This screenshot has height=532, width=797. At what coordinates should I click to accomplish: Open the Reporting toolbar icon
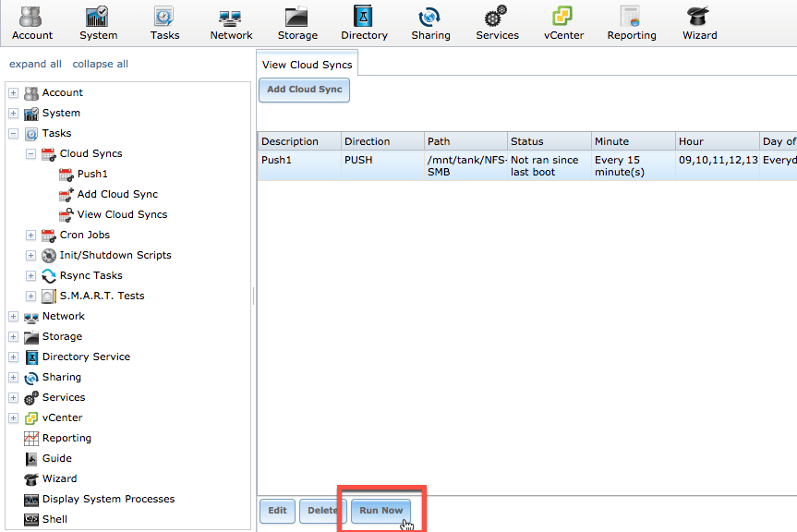[632, 23]
